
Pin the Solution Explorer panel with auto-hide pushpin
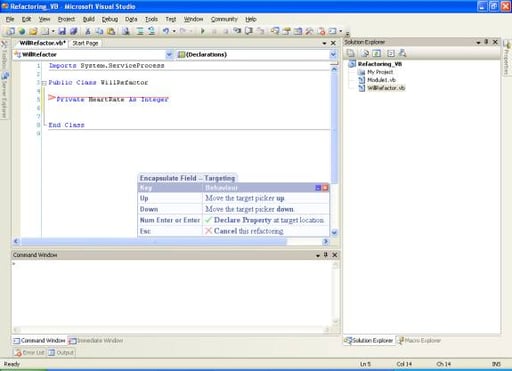point(486,42)
